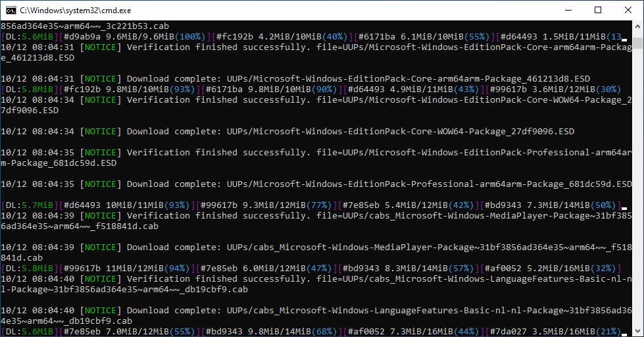Click progress text #af0052 5.2MiB/16MiB(32%)
This screenshot has width=644, height=337.
point(550,269)
